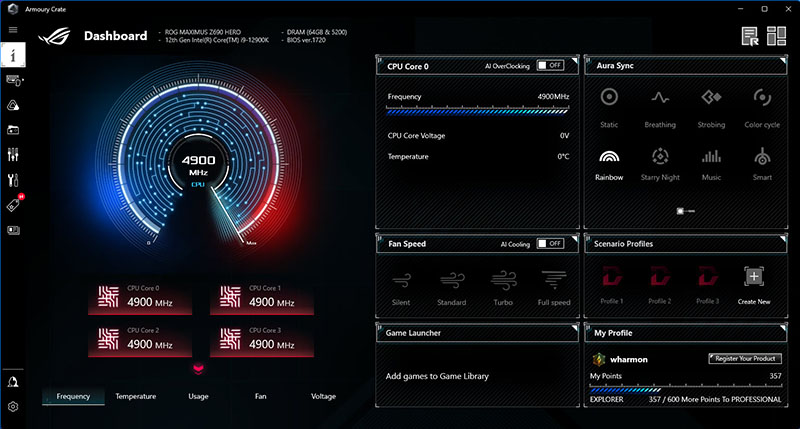Toggle the AI OverClocking switch

551,65
